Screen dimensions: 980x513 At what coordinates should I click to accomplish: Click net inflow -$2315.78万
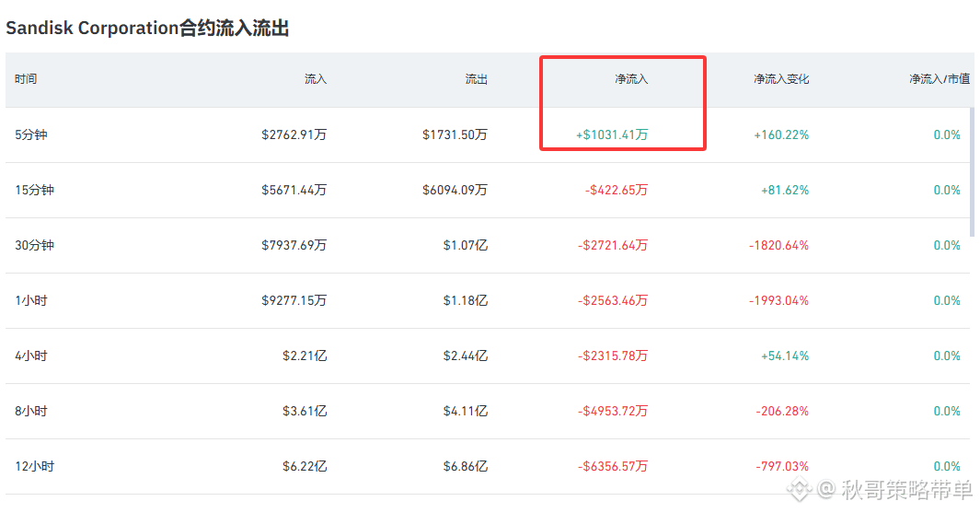click(613, 356)
